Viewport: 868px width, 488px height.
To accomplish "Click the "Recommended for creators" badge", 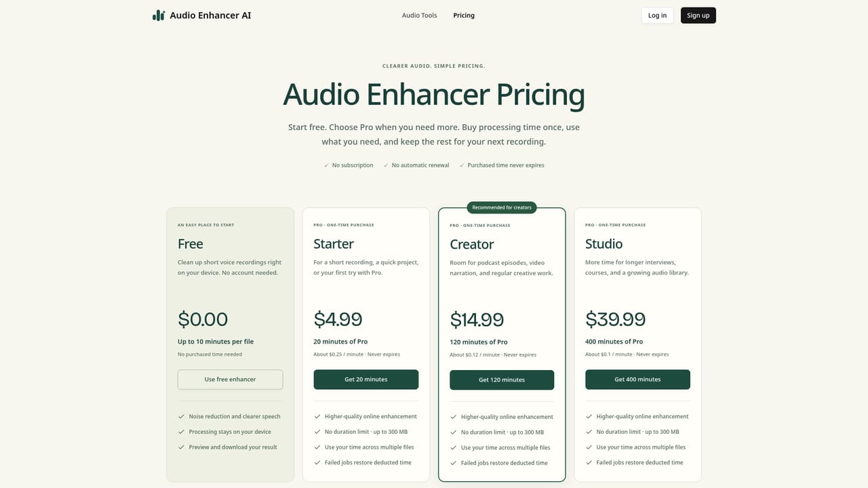I will click(502, 207).
